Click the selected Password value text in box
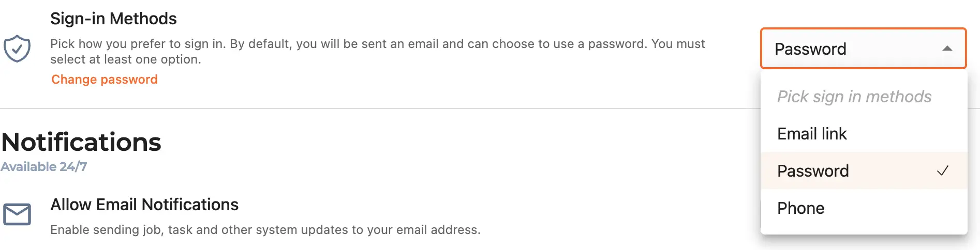This screenshot has height=250, width=980. coord(810,49)
